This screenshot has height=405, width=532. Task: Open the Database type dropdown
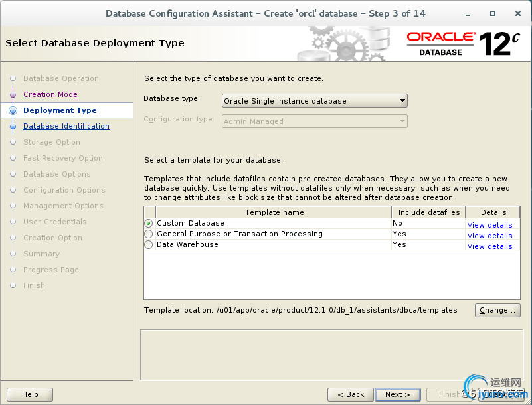[315, 101]
